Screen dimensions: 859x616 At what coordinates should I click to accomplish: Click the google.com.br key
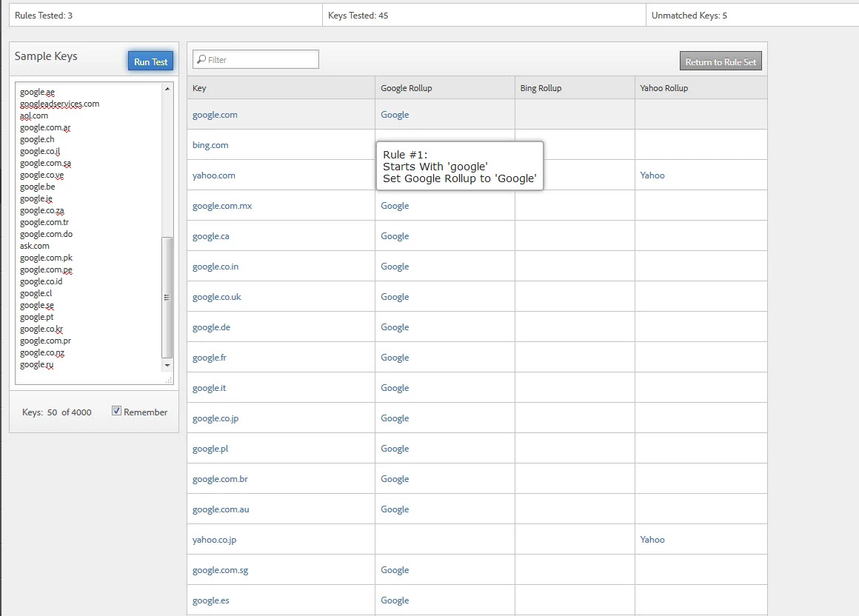tap(220, 478)
